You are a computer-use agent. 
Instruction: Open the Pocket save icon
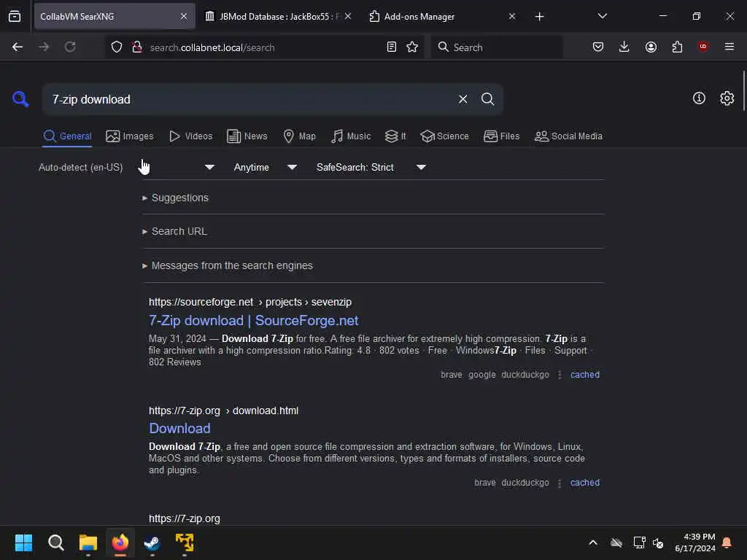[x=598, y=47]
